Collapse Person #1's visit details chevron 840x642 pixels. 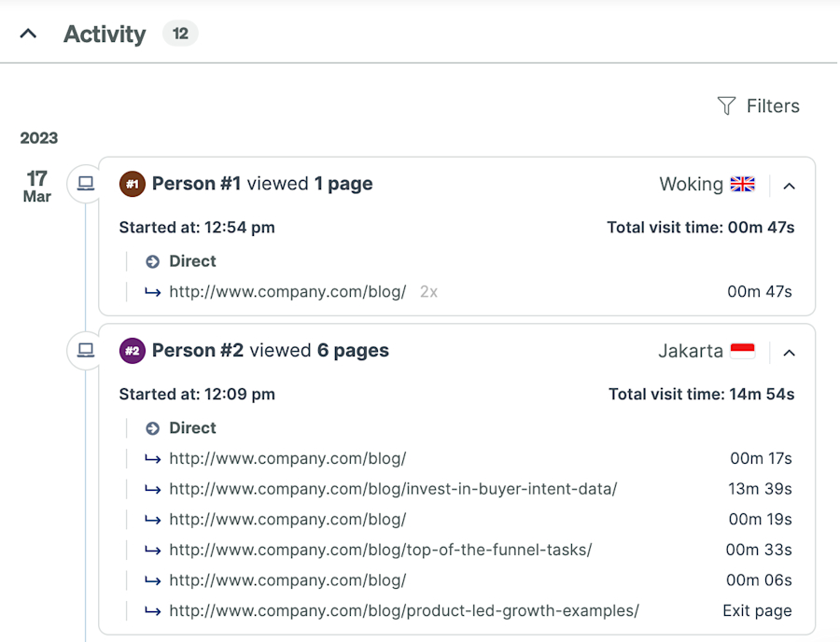pos(790,186)
